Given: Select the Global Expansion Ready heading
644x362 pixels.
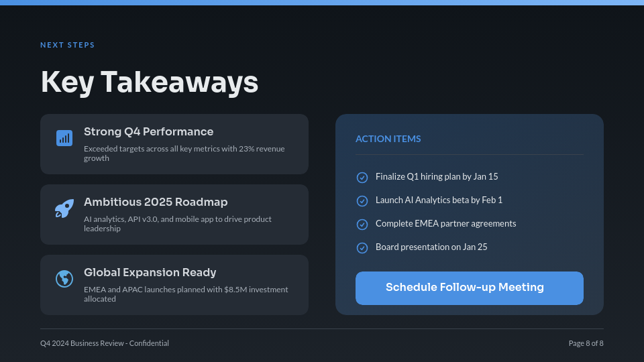Looking at the screenshot, I should pos(150,273).
